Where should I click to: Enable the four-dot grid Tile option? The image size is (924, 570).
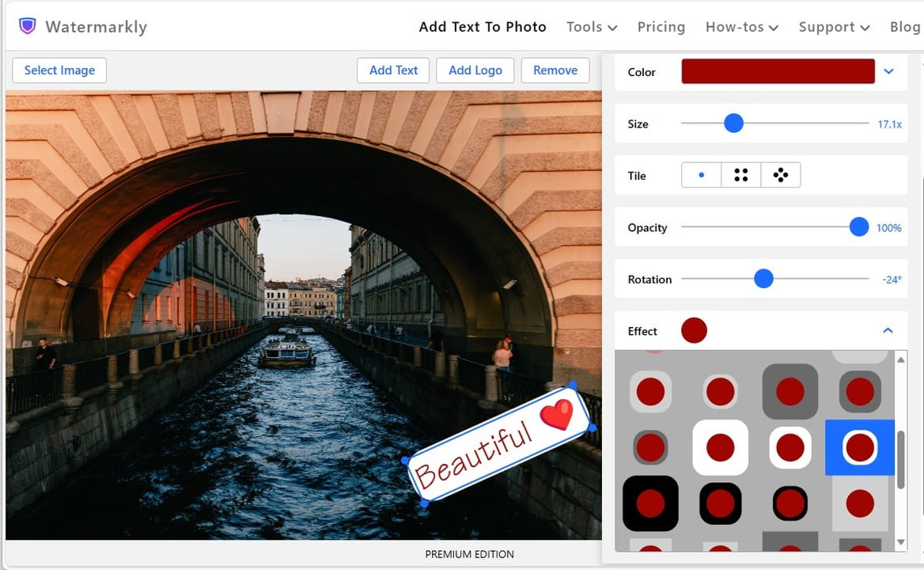click(x=741, y=175)
